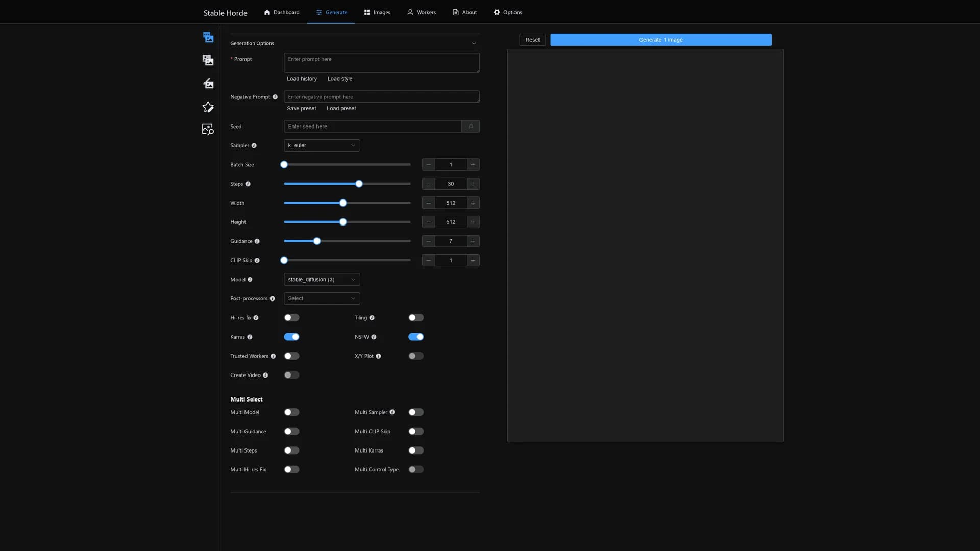Collapse the Generation Options section chevron
980x551 pixels.
click(x=474, y=43)
